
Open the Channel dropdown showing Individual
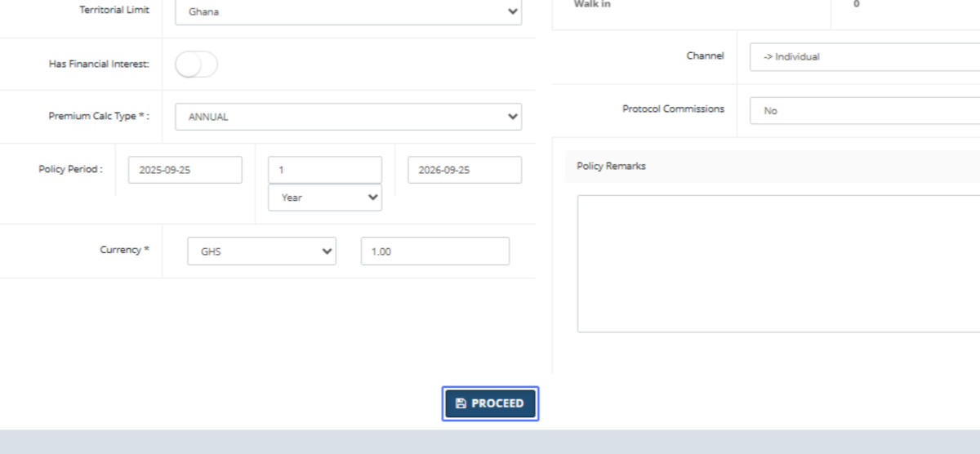click(864, 57)
